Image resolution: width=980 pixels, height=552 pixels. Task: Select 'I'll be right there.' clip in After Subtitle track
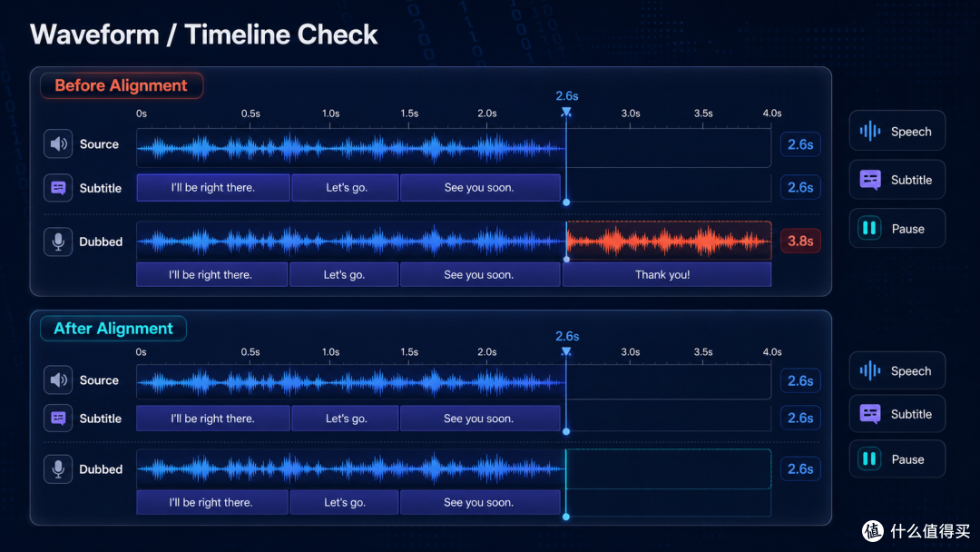click(x=213, y=419)
